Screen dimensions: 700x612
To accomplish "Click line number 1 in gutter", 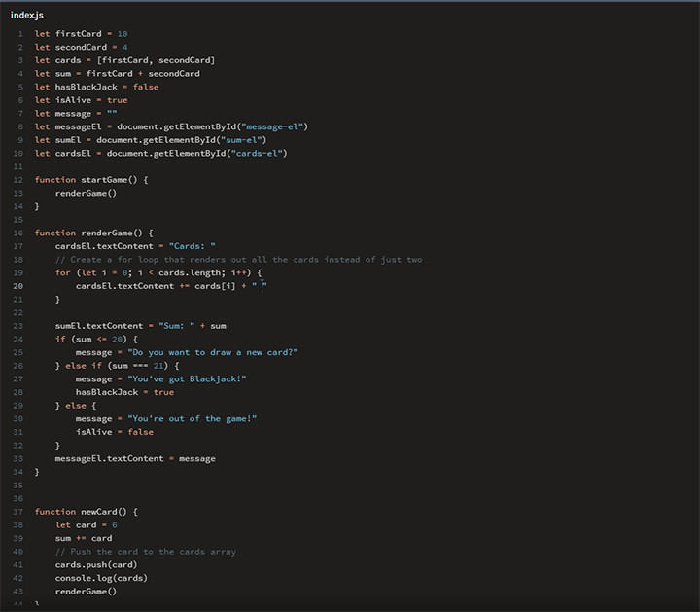I will point(20,34).
